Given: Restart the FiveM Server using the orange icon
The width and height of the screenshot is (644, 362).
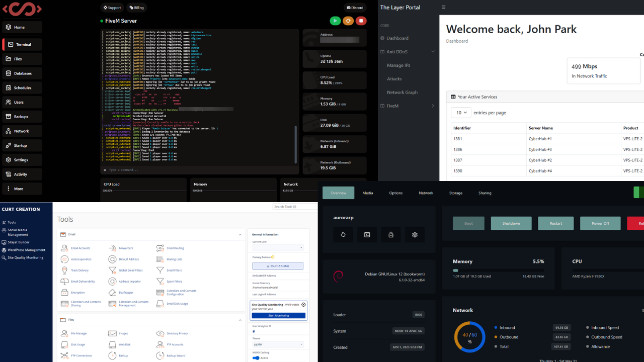Looking at the screenshot, I should coord(348,21).
